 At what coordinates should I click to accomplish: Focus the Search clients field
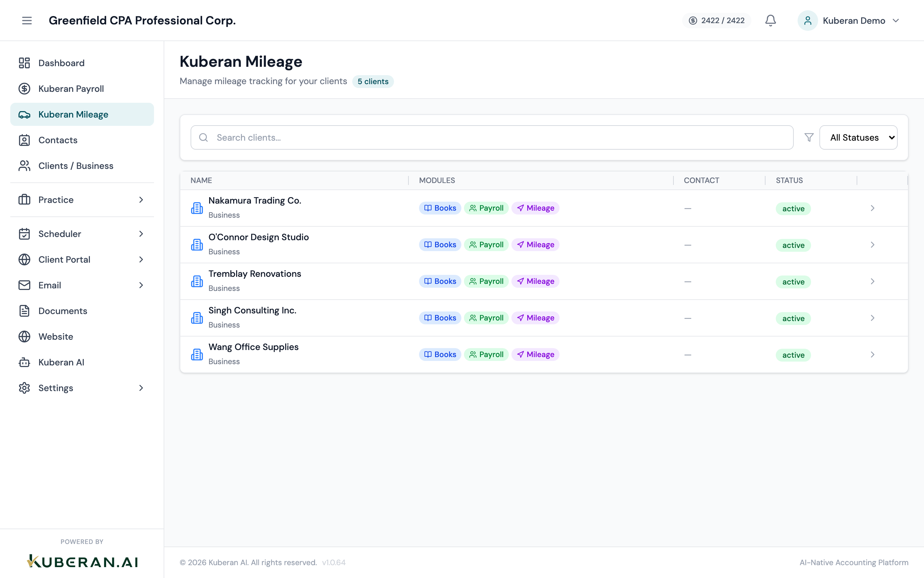(492, 137)
